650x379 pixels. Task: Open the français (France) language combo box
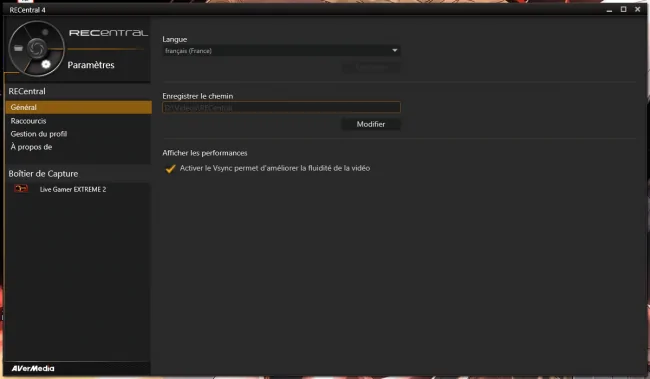coord(281,51)
